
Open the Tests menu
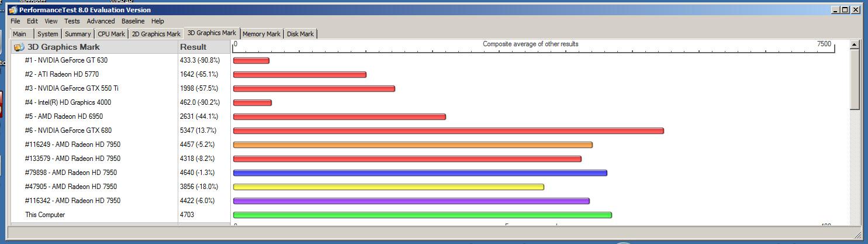72,21
